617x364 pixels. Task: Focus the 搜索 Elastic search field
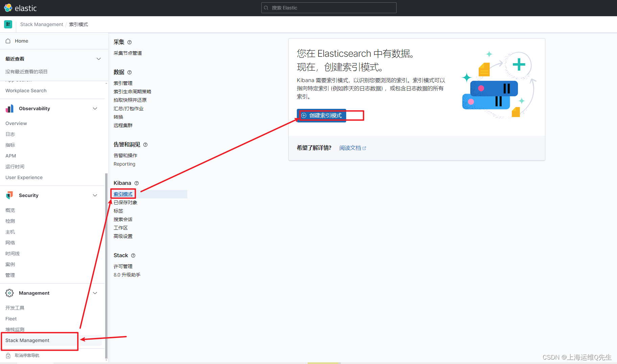pyautogui.click(x=329, y=8)
